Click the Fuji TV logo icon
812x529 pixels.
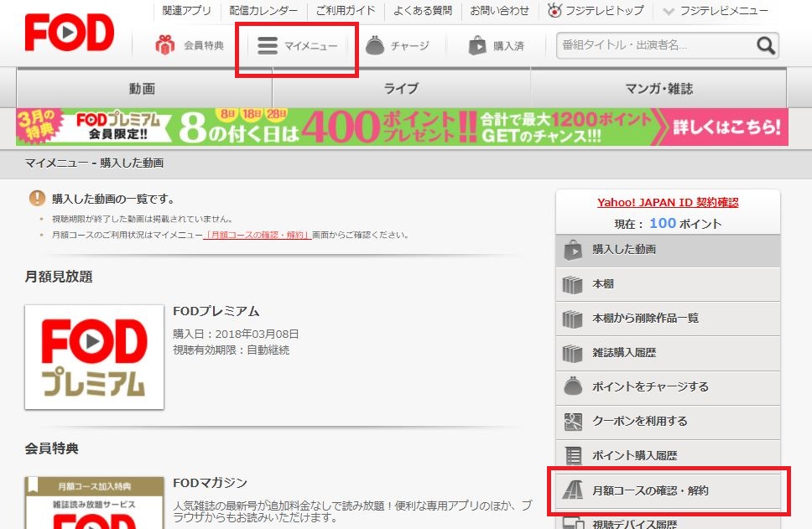click(554, 10)
